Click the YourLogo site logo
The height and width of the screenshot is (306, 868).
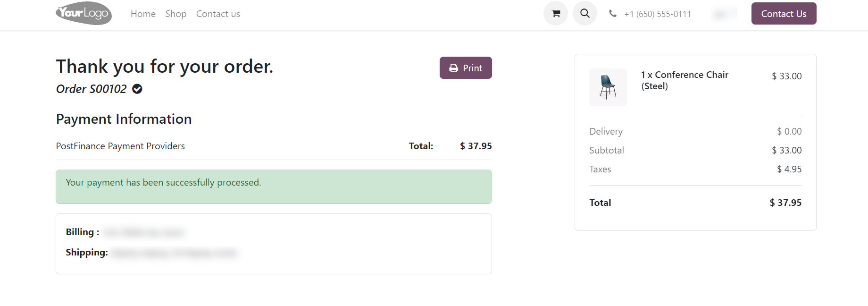pos(83,13)
